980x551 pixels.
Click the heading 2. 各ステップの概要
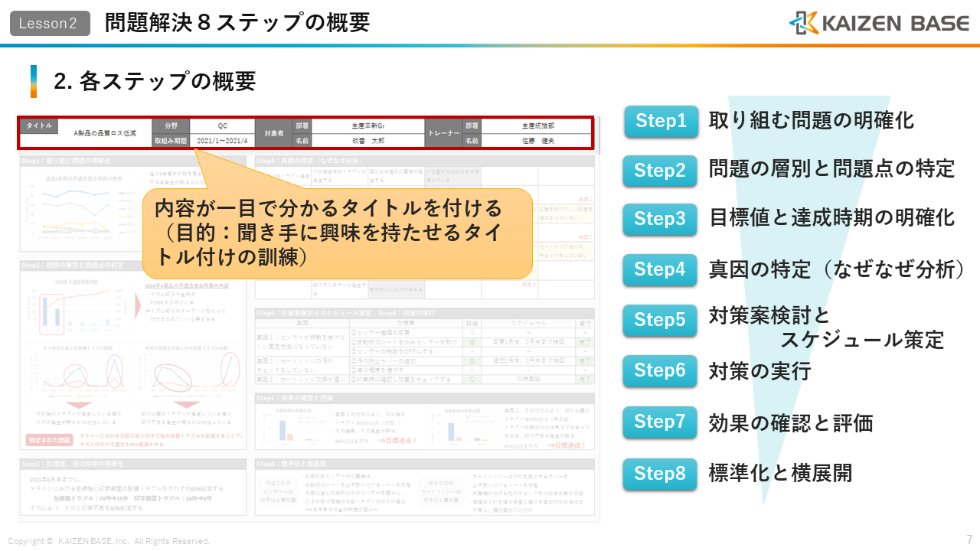[x=155, y=81]
